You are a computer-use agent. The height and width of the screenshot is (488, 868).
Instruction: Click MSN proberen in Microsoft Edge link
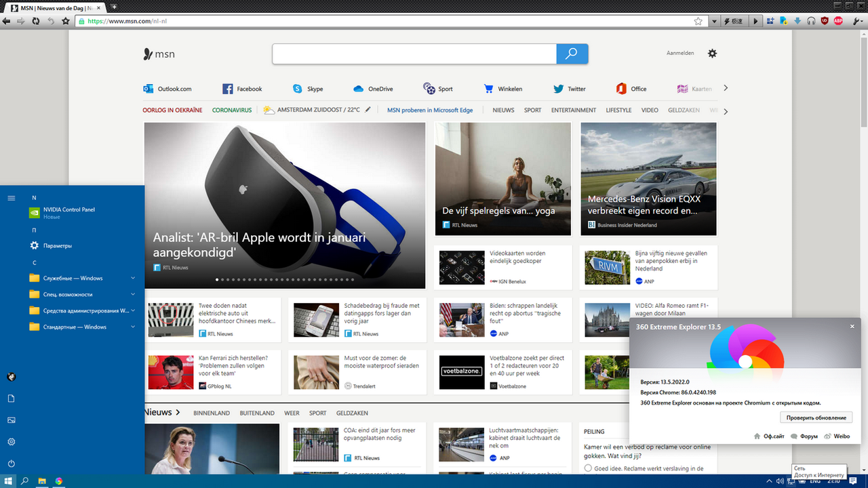pyautogui.click(x=430, y=110)
